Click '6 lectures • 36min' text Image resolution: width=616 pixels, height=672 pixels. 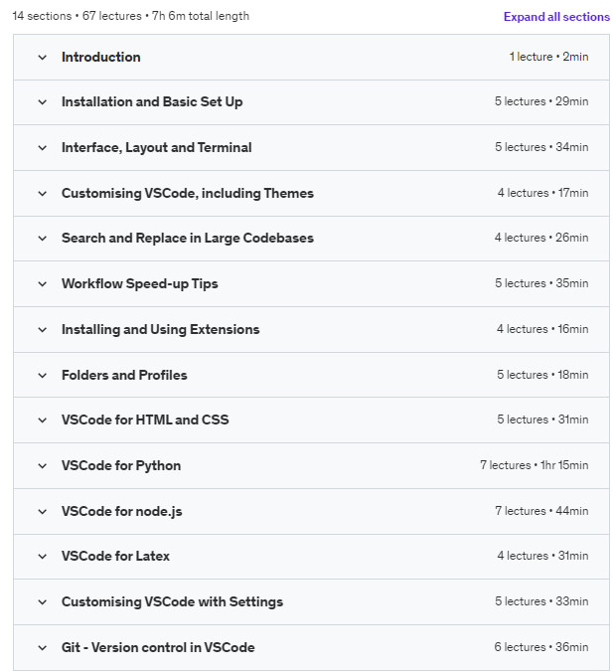coord(541,647)
